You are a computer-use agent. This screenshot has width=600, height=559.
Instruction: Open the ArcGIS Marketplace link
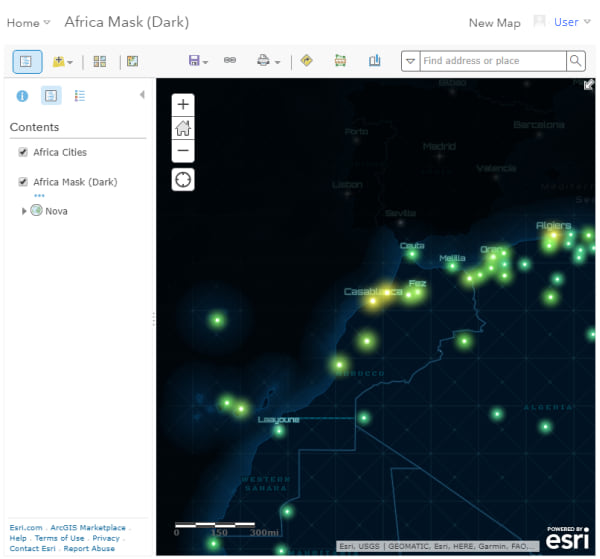[x=88, y=528]
